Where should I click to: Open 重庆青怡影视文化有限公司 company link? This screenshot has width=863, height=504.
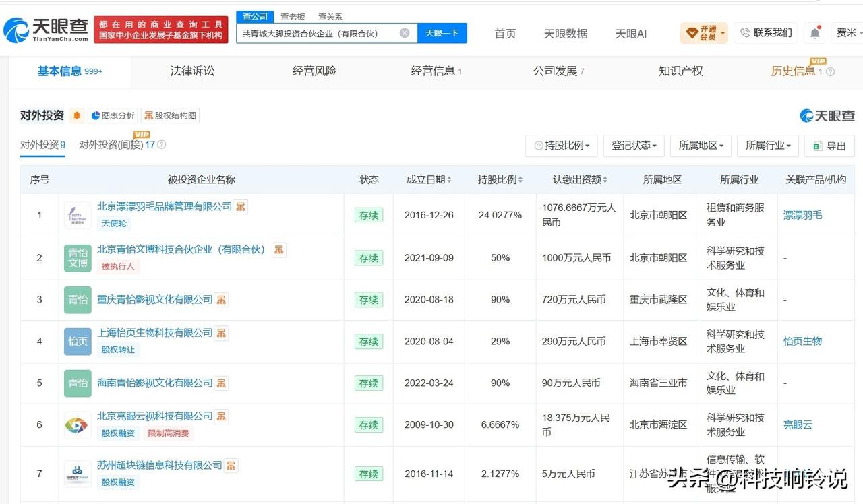155,299
